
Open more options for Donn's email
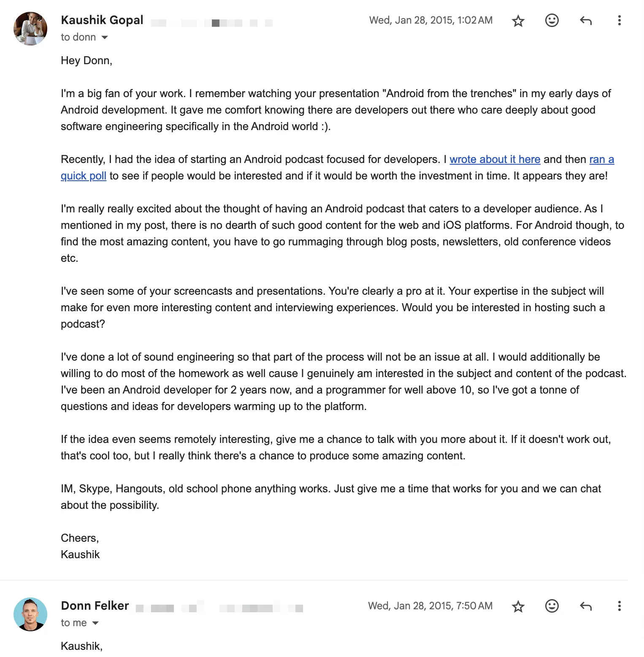coord(619,606)
